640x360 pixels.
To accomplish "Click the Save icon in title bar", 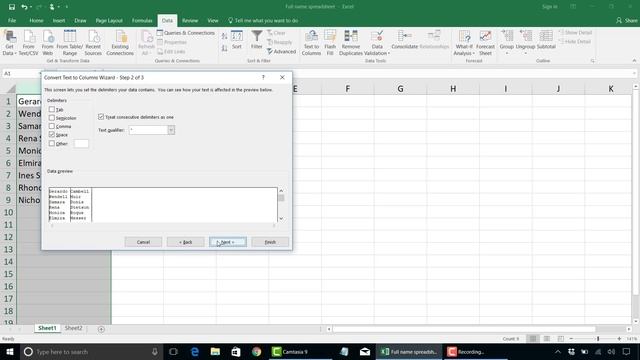I will coord(12,7).
